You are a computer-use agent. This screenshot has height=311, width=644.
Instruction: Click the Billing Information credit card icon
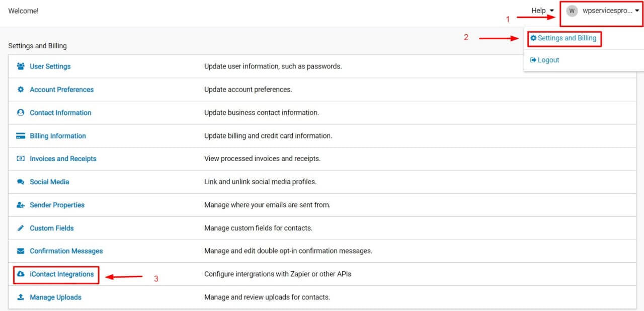20,135
